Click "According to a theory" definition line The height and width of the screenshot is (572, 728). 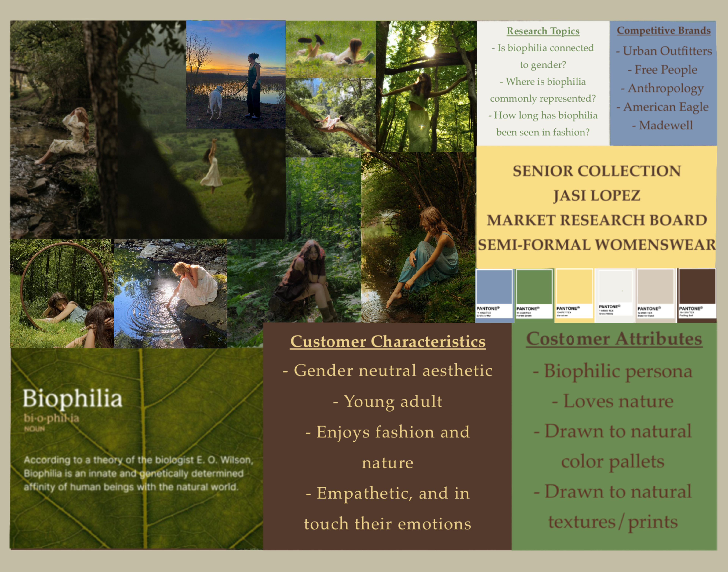138,460
